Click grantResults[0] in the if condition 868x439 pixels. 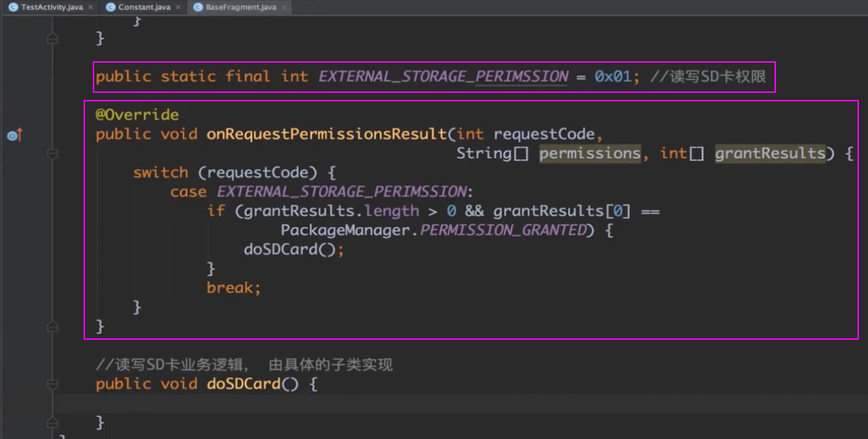tap(562, 211)
